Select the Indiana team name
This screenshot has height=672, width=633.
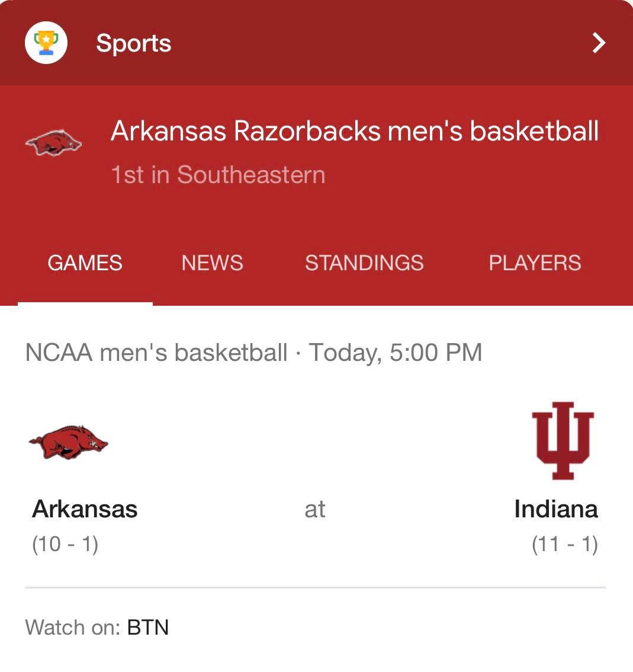tap(556, 509)
